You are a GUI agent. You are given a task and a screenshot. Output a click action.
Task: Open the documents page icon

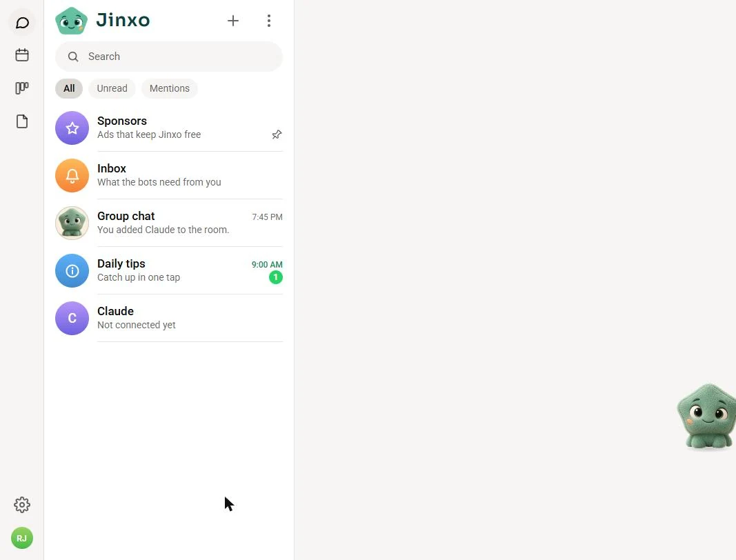pos(22,121)
